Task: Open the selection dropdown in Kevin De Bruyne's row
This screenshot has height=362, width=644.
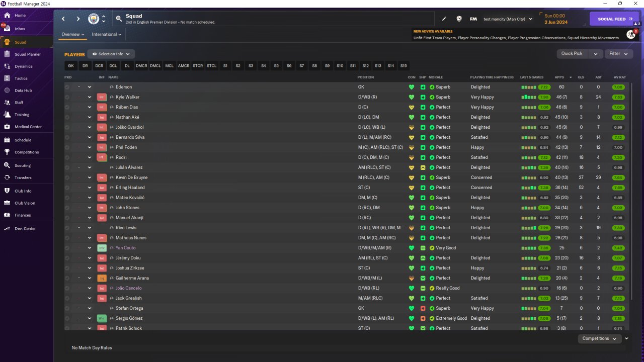Action: pyautogui.click(x=90, y=177)
